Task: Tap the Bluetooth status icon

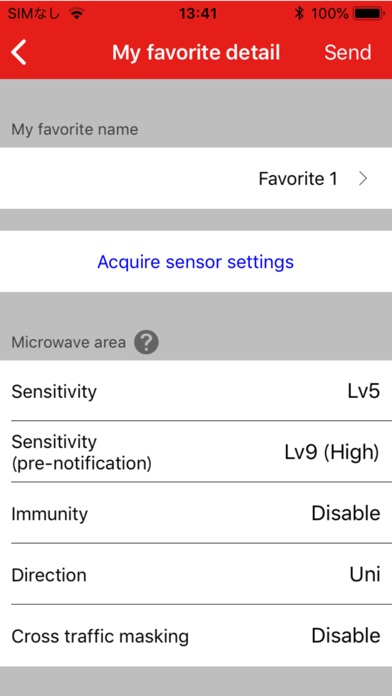Action: (x=300, y=14)
